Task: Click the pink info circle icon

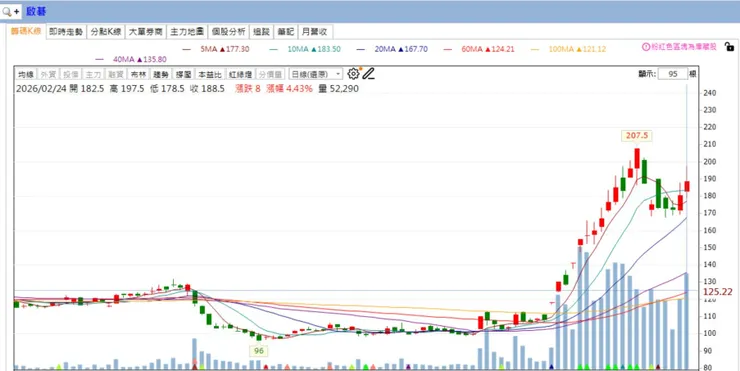Action: click(x=646, y=47)
